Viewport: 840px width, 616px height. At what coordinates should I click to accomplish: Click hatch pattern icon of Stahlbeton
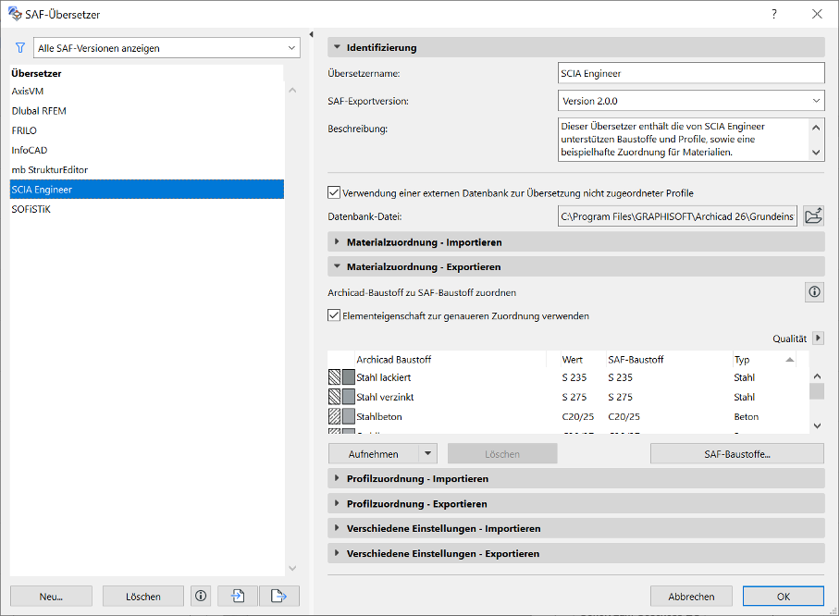pos(334,416)
